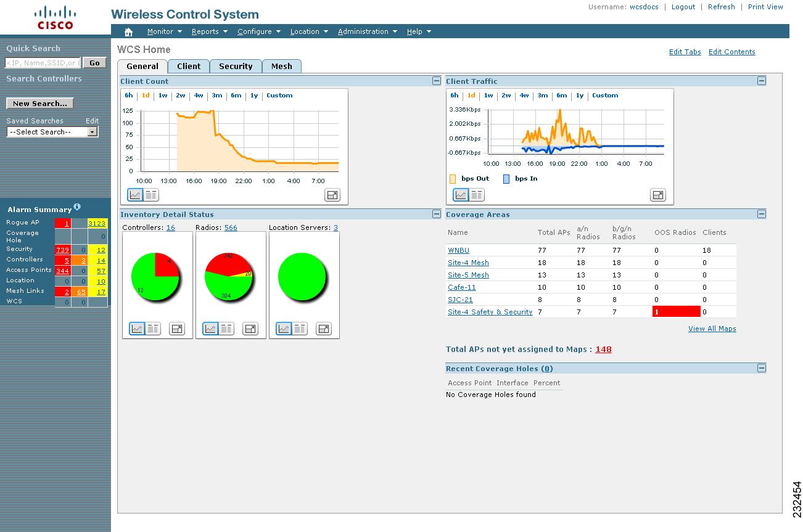The height and width of the screenshot is (532, 803).
Task: Show Controllers inventory as table
Action: pos(152,329)
